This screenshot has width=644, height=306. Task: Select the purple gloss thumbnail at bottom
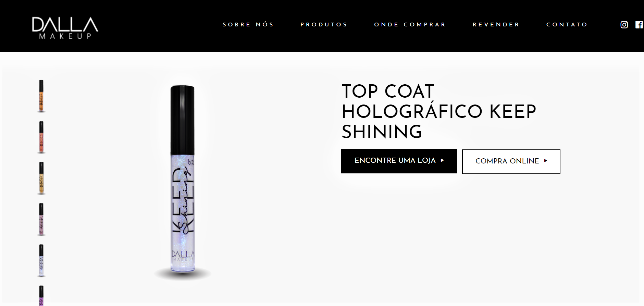click(x=41, y=295)
